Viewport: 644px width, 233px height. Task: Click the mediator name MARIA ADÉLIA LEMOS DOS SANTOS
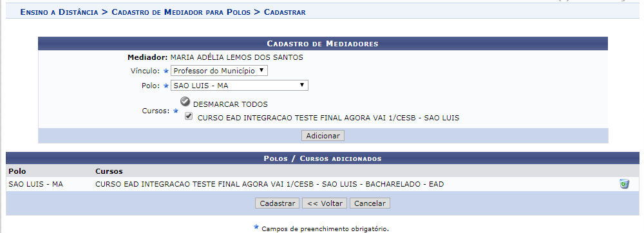236,57
